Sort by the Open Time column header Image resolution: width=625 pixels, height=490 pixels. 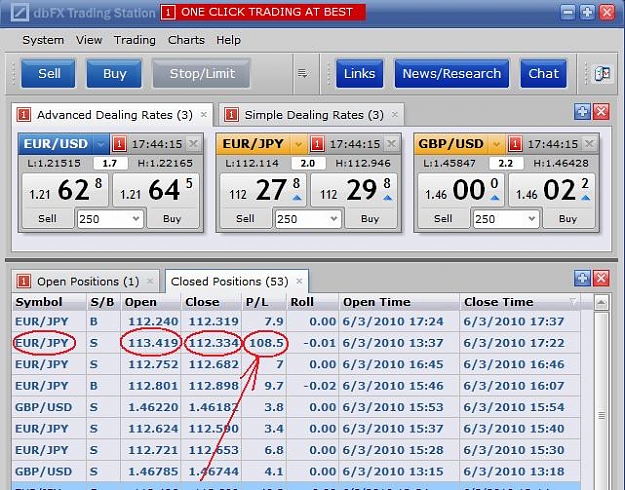click(x=399, y=302)
